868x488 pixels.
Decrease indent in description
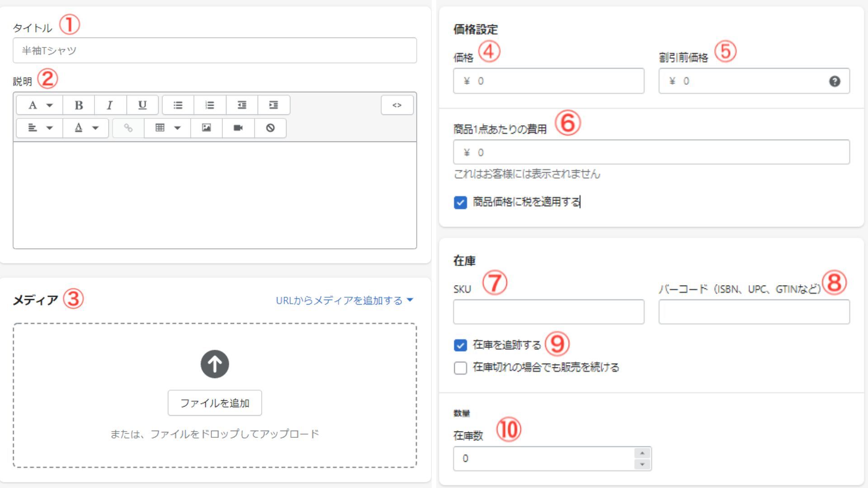coord(242,105)
